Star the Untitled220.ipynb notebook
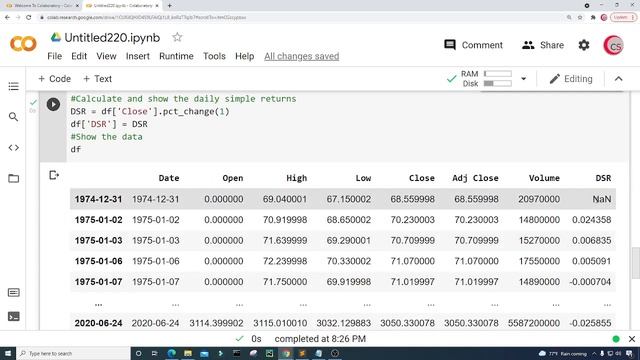This screenshot has width=640, height=360. tap(177, 38)
